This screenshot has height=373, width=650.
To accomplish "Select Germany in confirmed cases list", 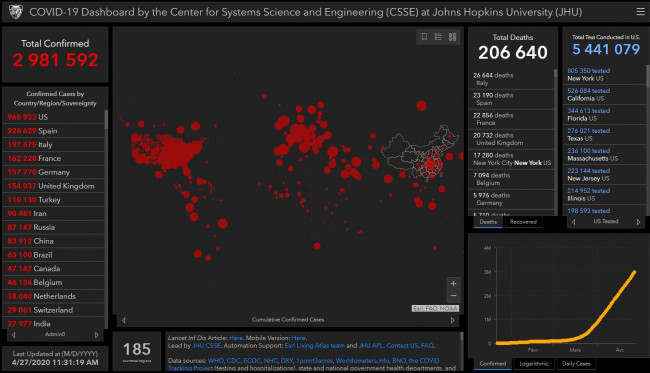I will coord(54,172).
